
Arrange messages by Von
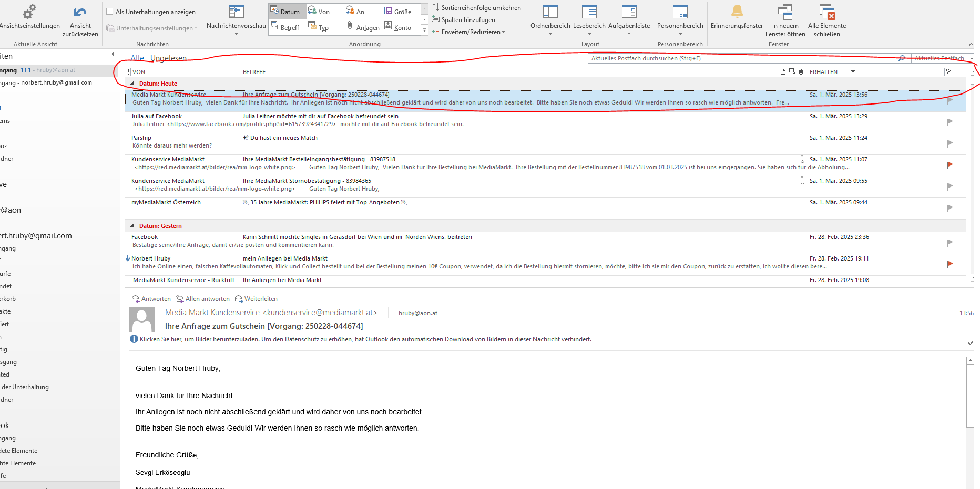(x=320, y=12)
